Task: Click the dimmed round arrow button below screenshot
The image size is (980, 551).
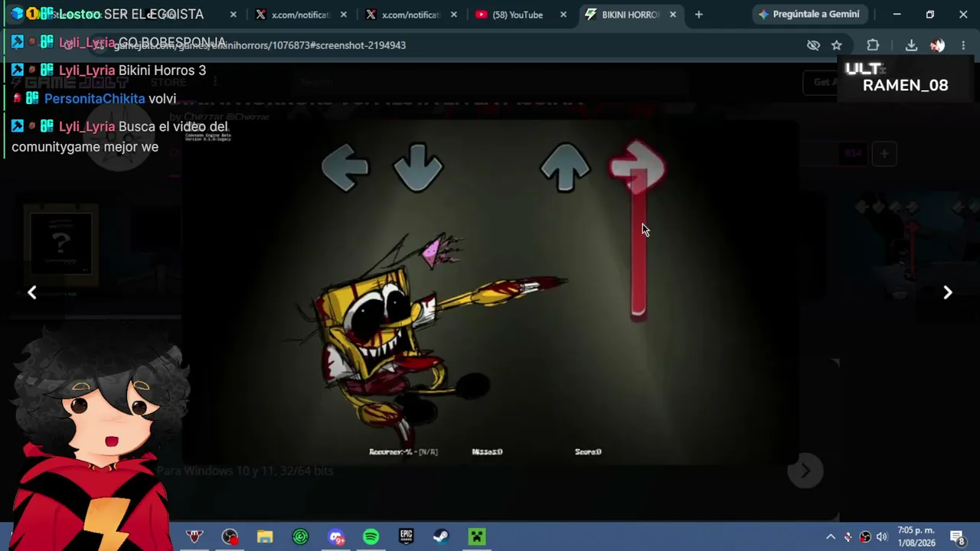Action: coord(805,471)
